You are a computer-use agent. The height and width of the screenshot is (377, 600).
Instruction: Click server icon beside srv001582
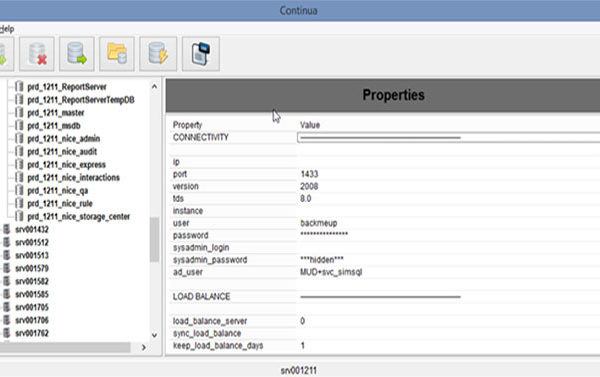pyautogui.click(x=7, y=281)
